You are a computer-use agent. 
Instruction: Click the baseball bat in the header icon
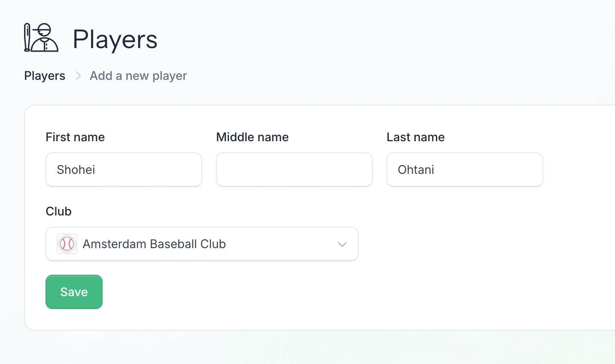coord(27,38)
